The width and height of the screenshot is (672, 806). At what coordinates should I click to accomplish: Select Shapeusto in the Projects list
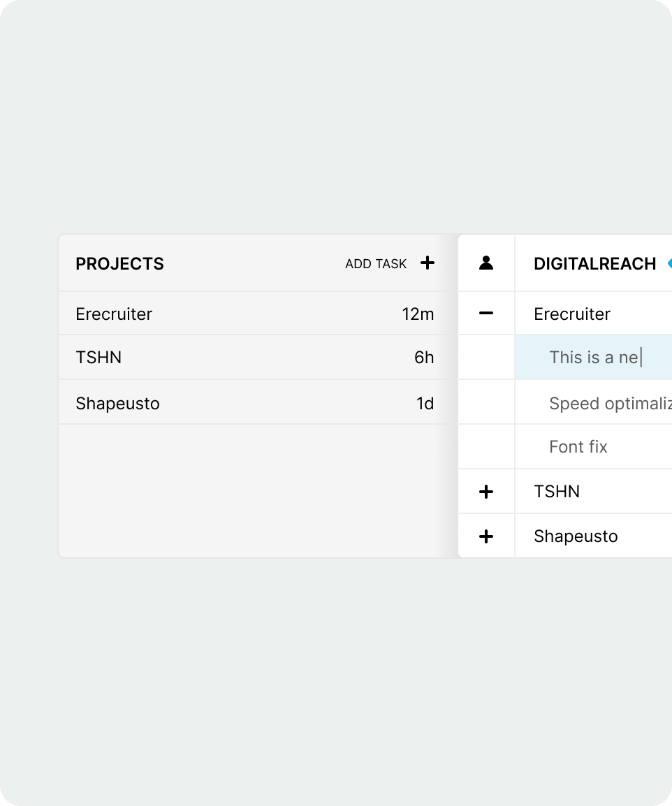click(117, 404)
